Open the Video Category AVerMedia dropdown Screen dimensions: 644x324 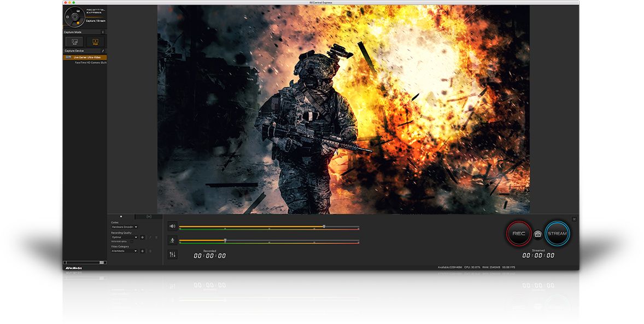(124, 251)
